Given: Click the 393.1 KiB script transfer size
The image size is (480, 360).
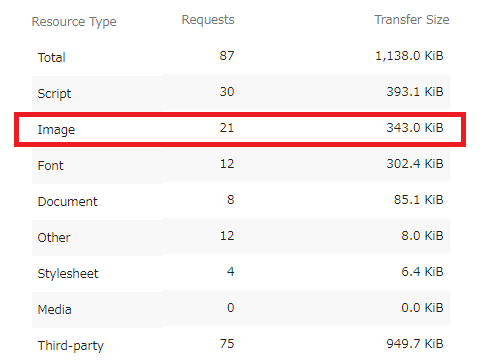Looking at the screenshot, I should coord(415,92).
